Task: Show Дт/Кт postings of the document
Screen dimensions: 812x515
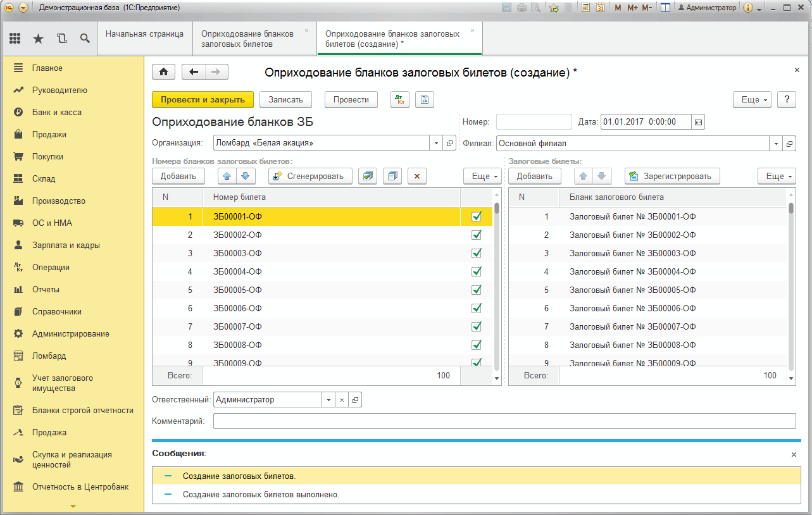Action: tap(399, 99)
